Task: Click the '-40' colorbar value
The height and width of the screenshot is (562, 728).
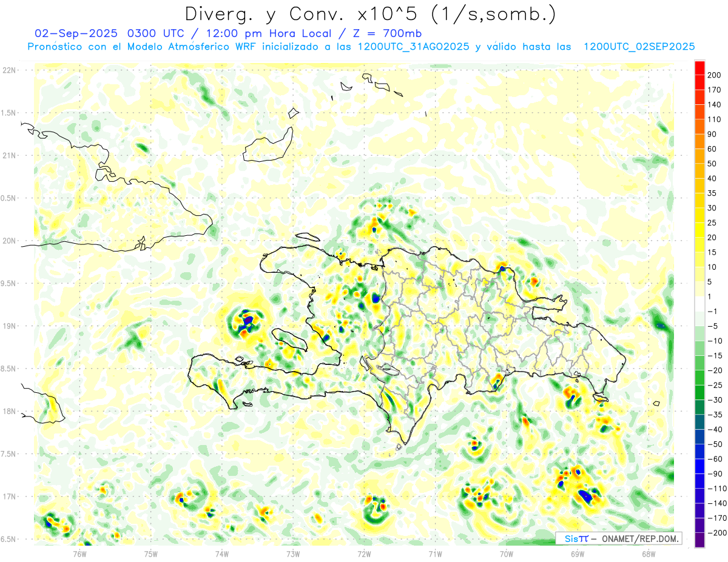Action: click(715, 429)
